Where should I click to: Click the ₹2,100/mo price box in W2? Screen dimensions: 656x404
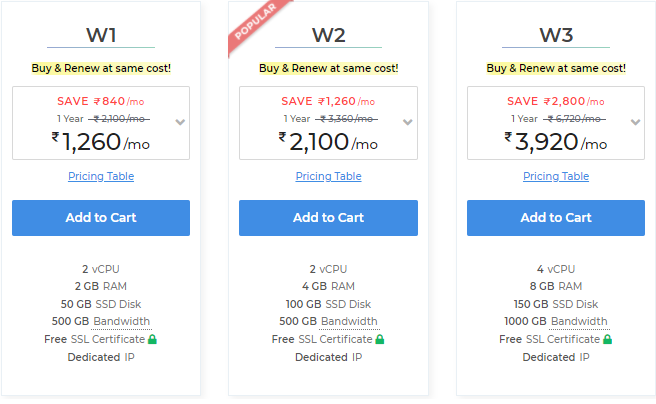[328, 123]
